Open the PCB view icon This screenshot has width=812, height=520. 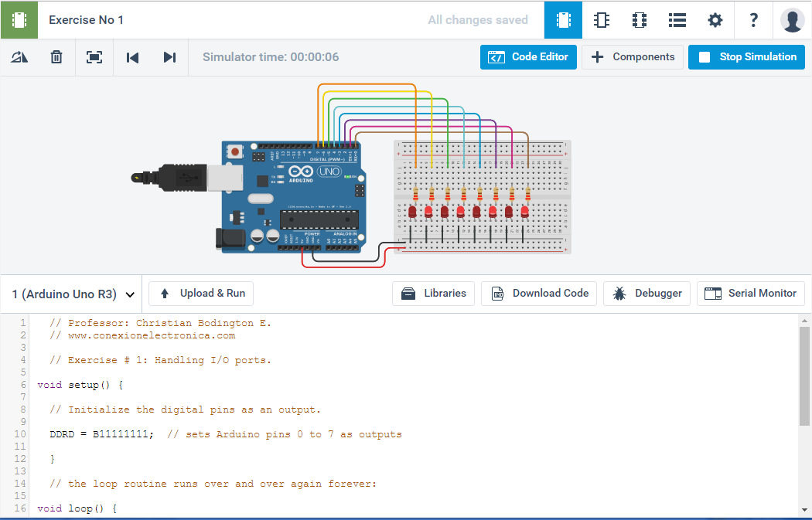point(640,20)
